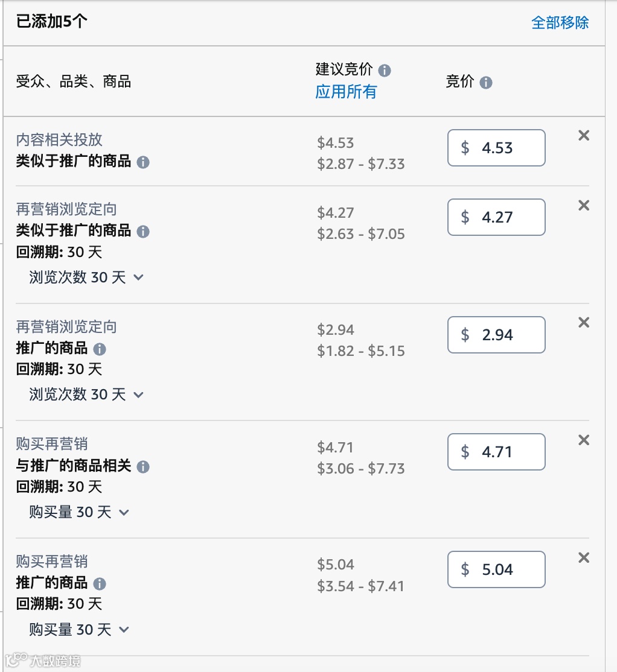Click info icon beside 竞价 column header
This screenshot has width=617, height=672.
pyautogui.click(x=486, y=83)
